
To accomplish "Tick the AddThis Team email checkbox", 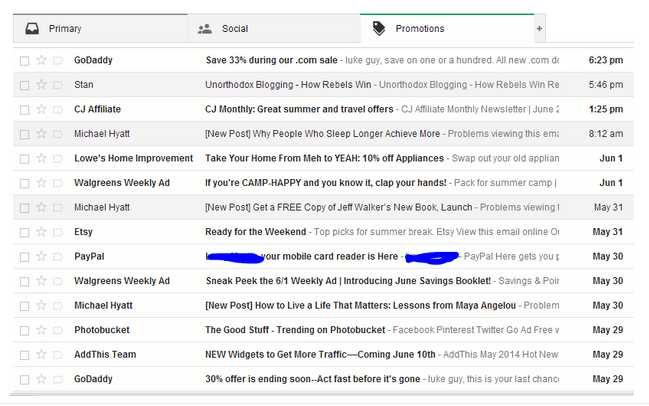I will click(24, 355).
